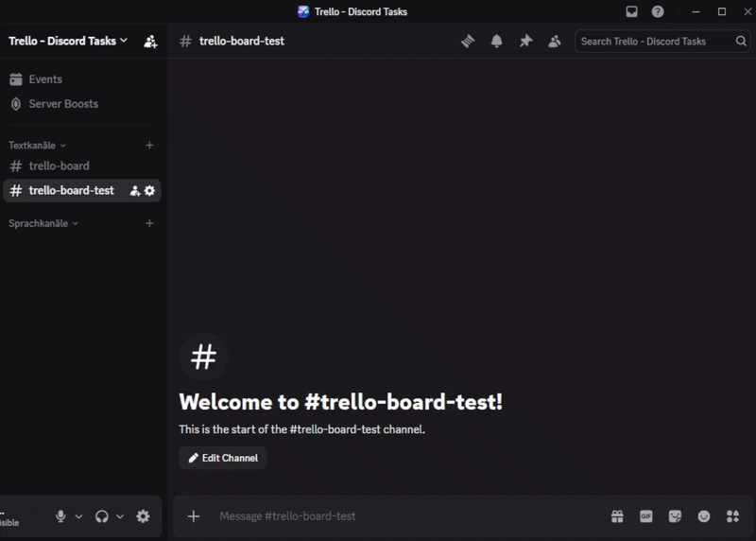Create invite icon on trello-board-test row

(135, 191)
